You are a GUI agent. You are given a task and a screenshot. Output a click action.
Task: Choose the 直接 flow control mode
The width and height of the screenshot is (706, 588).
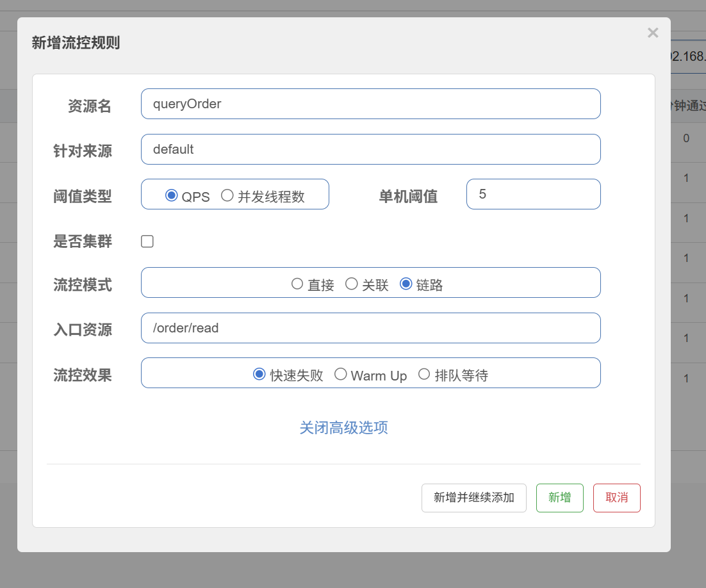click(297, 284)
